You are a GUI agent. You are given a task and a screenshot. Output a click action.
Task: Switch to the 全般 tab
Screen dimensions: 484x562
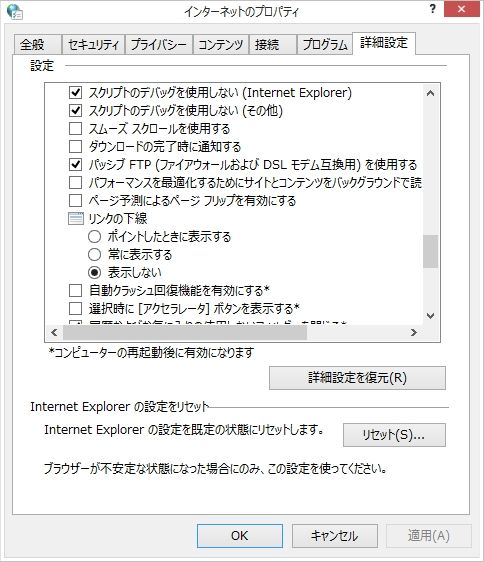pos(37,45)
